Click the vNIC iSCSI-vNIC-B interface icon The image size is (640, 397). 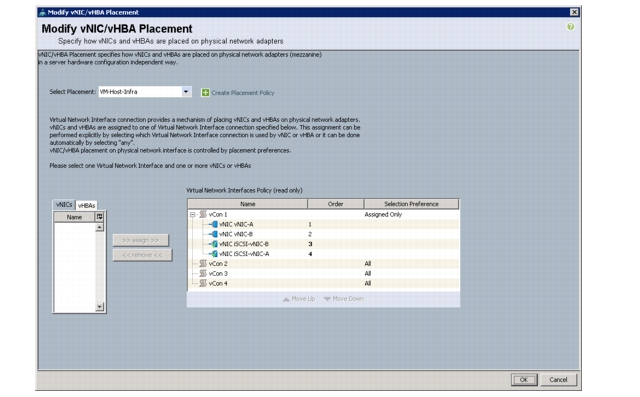213,244
